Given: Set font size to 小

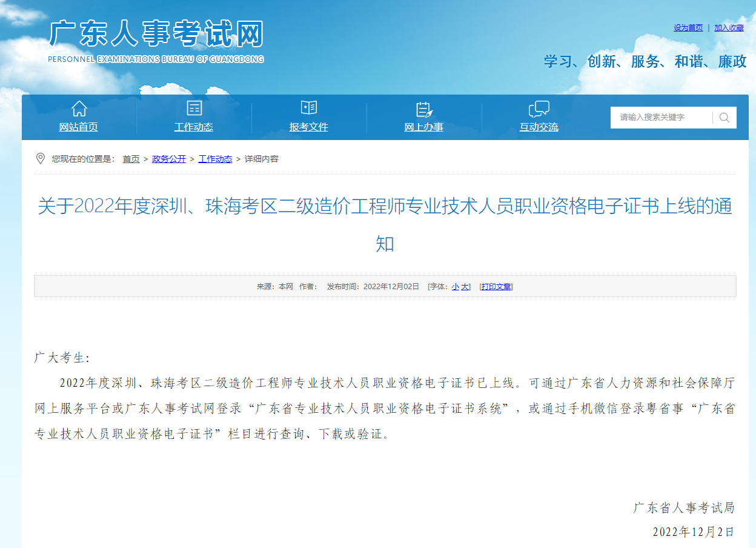Looking at the screenshot, I should pos(455,287).
